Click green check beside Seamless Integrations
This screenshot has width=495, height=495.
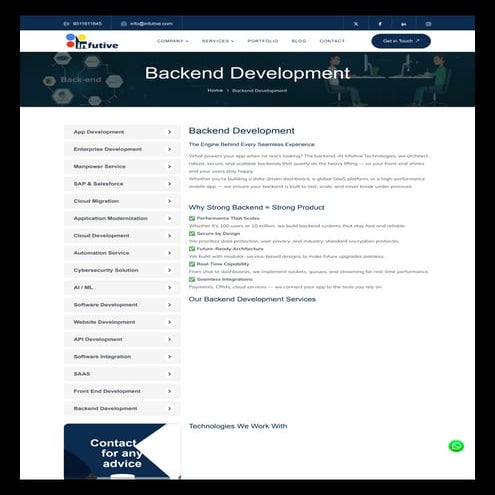pyautogui.click(x=192, y=279)
